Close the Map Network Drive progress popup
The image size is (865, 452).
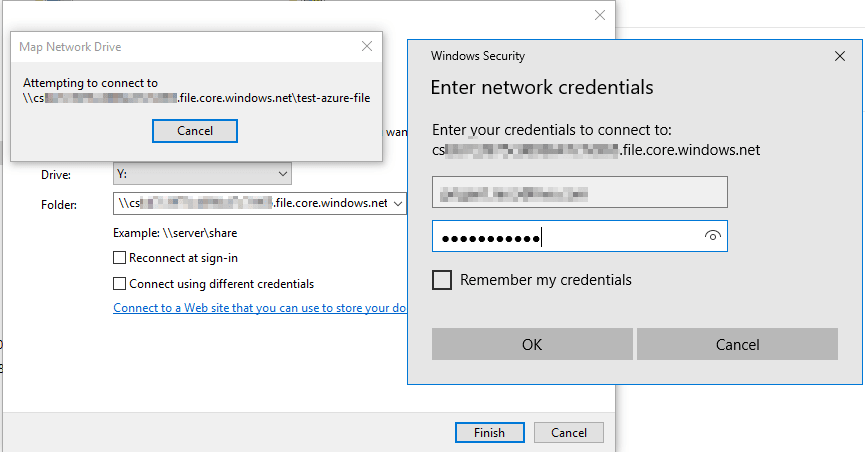(x=367, y=46)
